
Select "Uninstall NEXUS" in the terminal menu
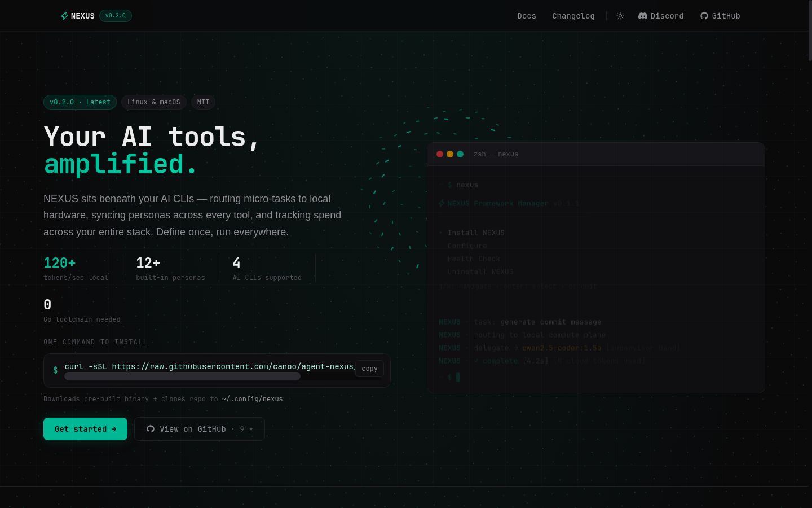480,271
